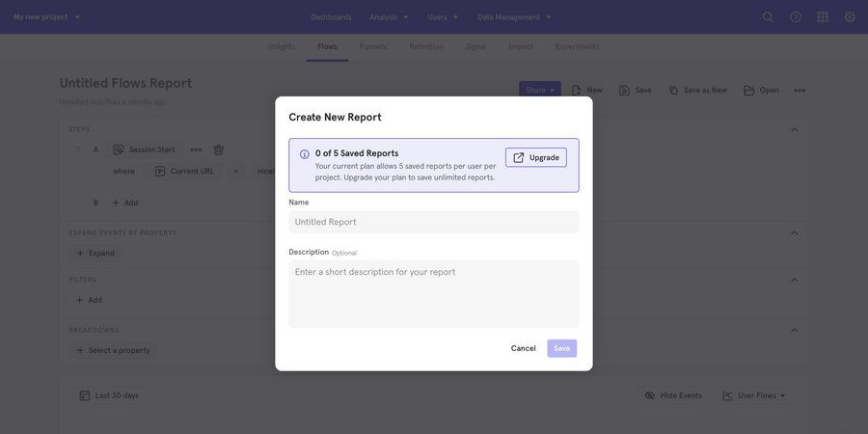Switch to the Retention tab

coord(426,47)
